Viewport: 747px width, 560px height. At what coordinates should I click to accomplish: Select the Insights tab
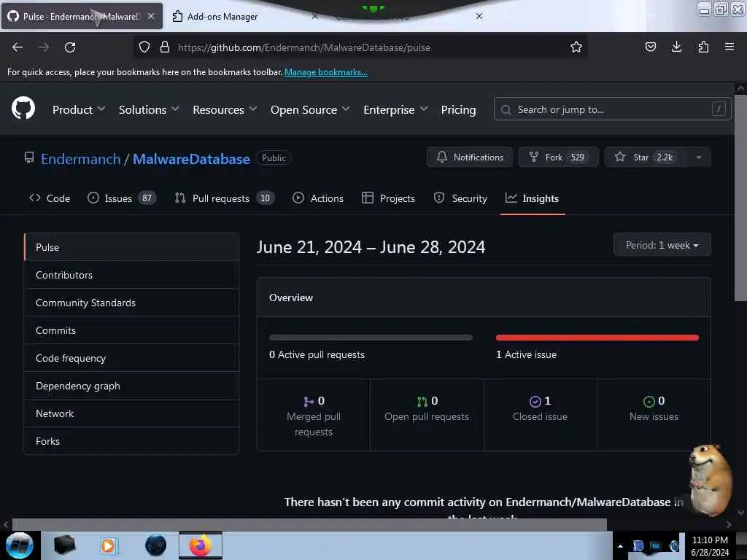click(532, 198)
